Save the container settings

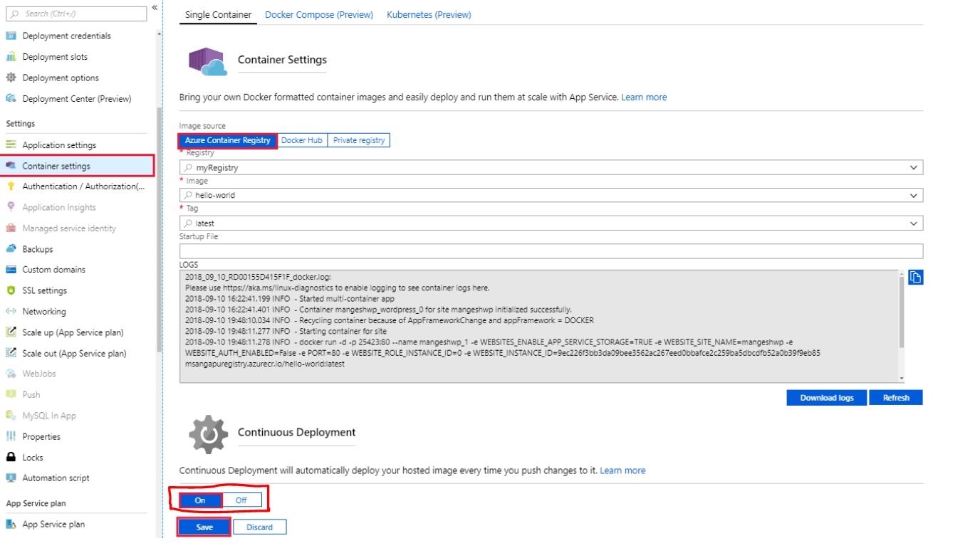(204, 527)
